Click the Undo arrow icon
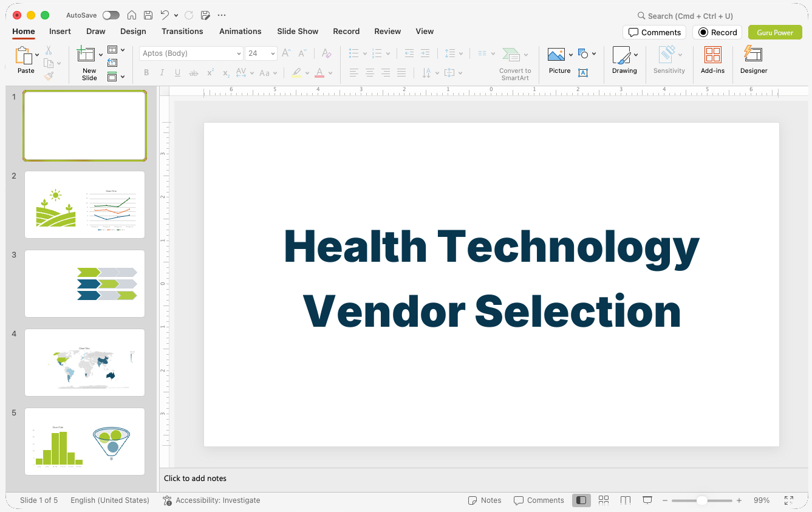The image size is (812, 512). click(x=165, y=15)
